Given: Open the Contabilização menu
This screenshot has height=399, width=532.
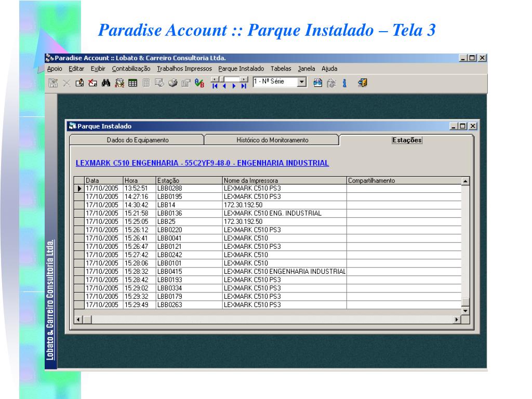Looking at the screenshot, I should (x=131, y=69).
